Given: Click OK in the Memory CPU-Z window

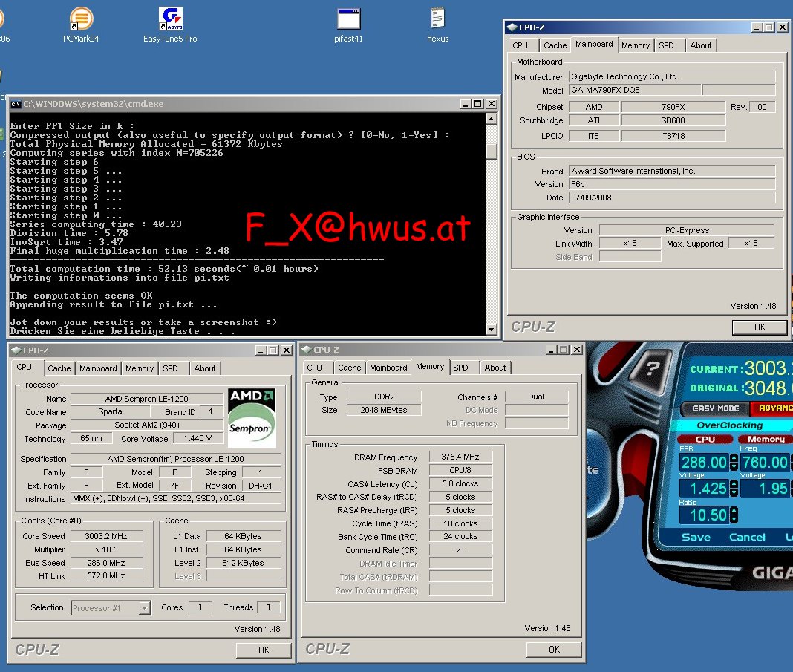Looking at the screenshot, I should click(x=555, y=649).
